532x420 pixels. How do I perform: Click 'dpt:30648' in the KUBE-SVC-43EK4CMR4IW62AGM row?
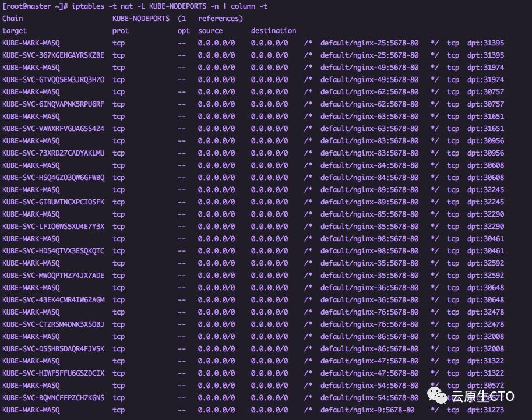point(485,299)
